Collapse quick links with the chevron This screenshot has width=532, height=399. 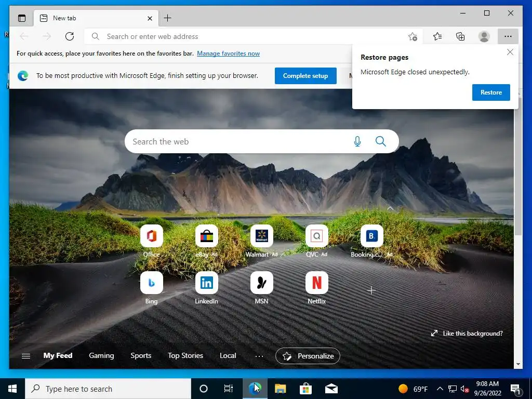(390, 208)
